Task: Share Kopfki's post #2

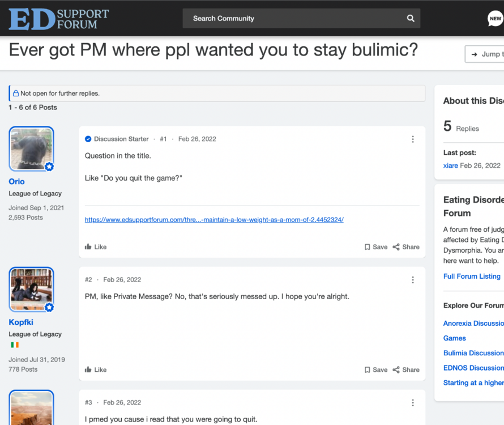Action: click(x=406, y=369)
